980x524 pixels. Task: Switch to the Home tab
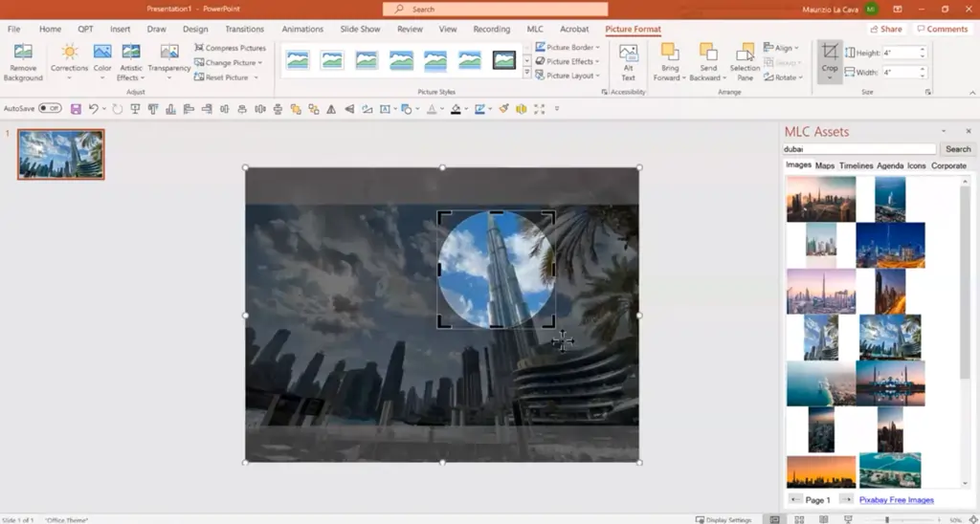(50, 29)
